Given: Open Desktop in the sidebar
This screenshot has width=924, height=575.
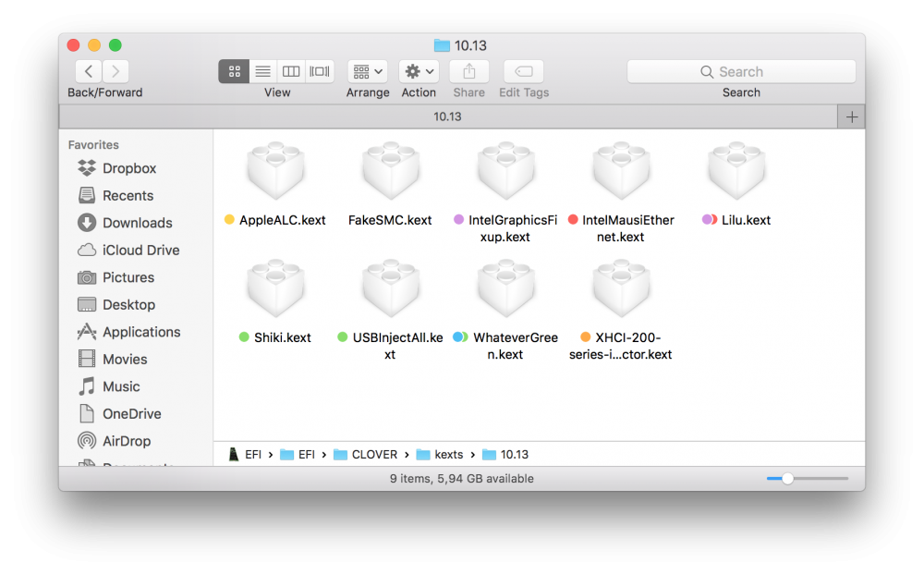Looking at the screenshot, I should 116,304.
